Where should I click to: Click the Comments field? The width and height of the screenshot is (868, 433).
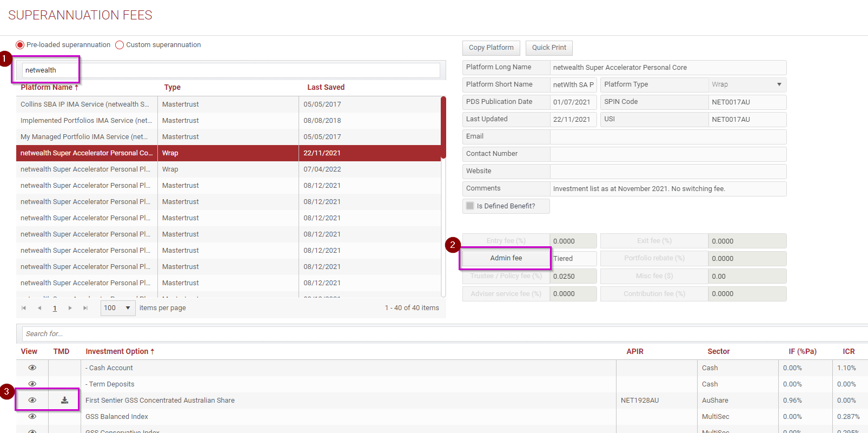[x=668, y=189]
